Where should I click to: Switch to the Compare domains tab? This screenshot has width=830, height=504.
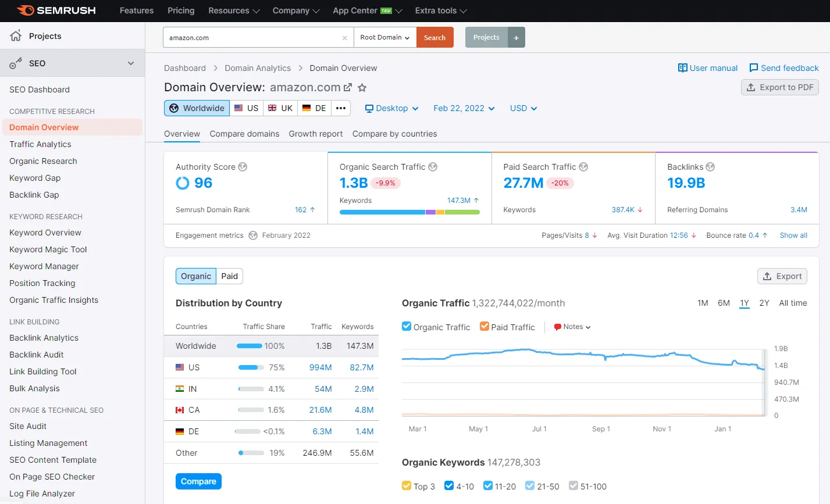point(244,134)
